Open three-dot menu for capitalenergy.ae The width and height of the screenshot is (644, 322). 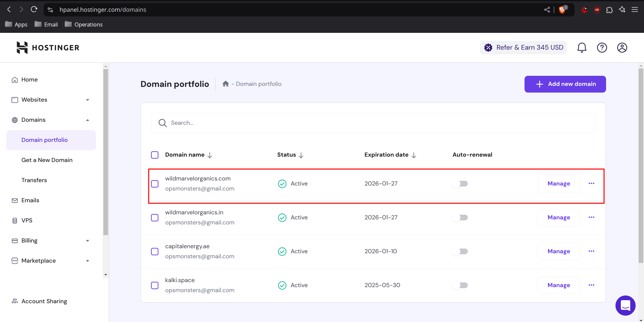[591, 251]
